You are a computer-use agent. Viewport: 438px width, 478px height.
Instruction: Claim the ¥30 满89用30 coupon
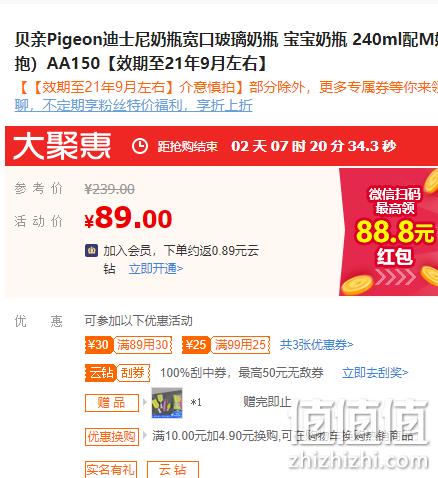tap(128, 345)
